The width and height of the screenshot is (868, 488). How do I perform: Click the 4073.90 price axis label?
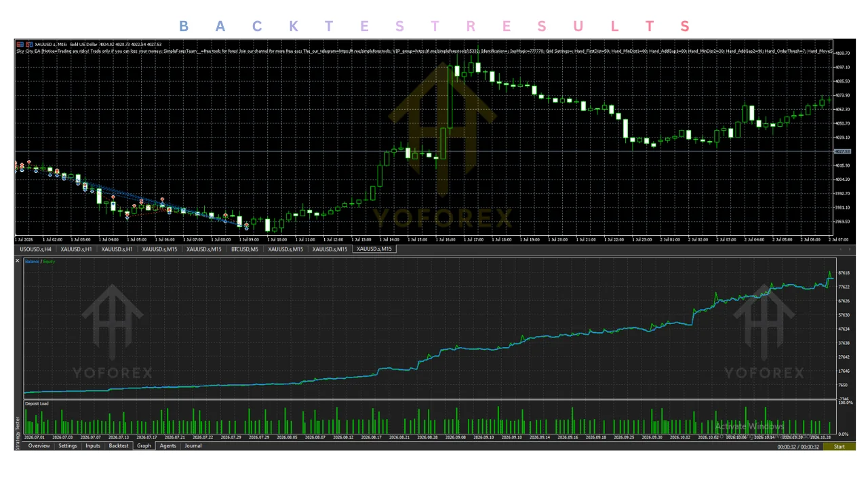843,96
